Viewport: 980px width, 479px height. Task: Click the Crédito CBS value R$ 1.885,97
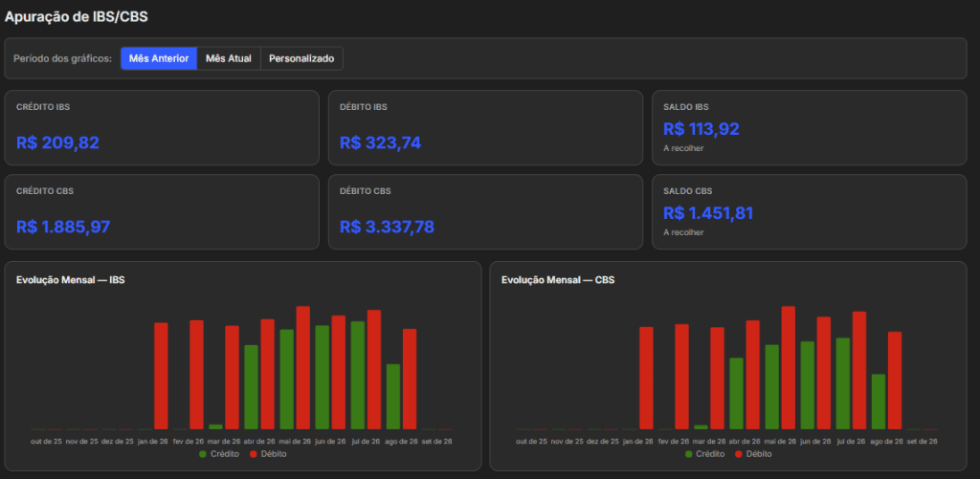point(63,227)
